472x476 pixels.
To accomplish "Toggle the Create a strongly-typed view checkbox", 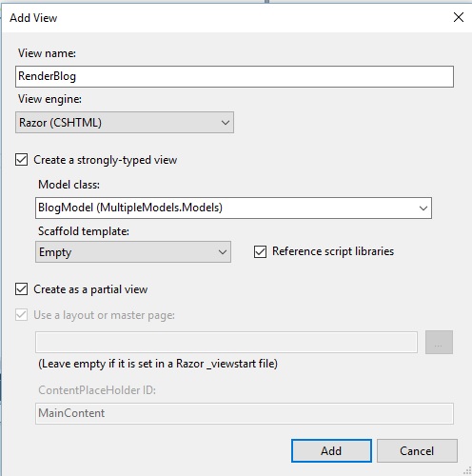I will (x=21, y=160).
